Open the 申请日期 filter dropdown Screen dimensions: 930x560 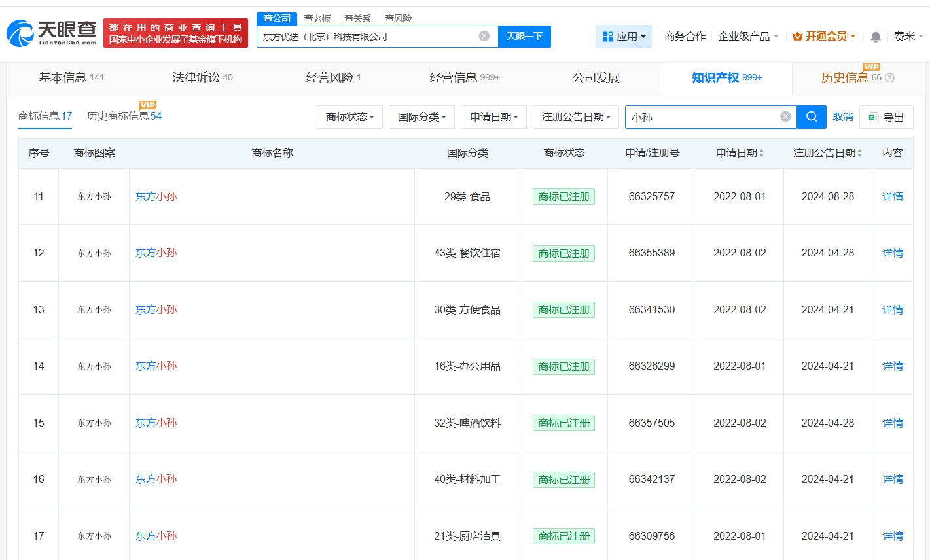click(x=493, y=117)
